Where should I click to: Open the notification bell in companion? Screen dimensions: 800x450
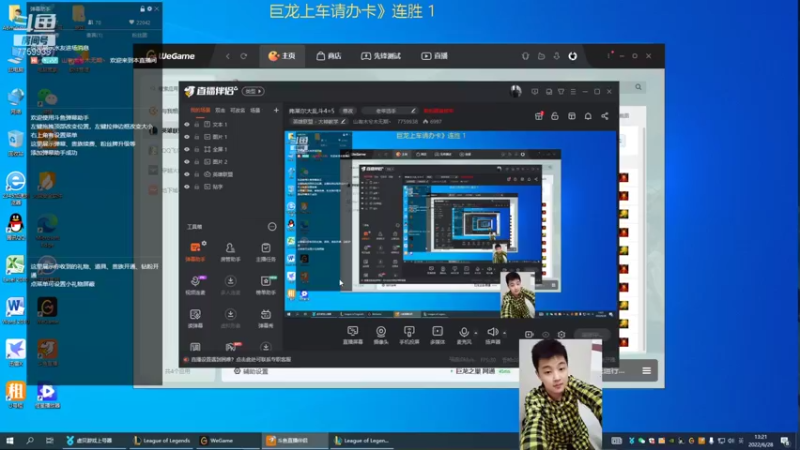tap(588, 116)
